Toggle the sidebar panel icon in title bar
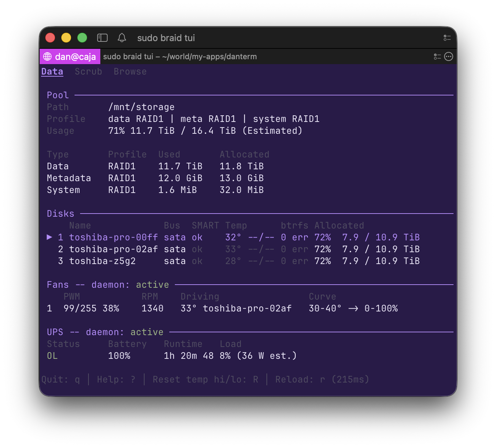 [x=102, y=38]
